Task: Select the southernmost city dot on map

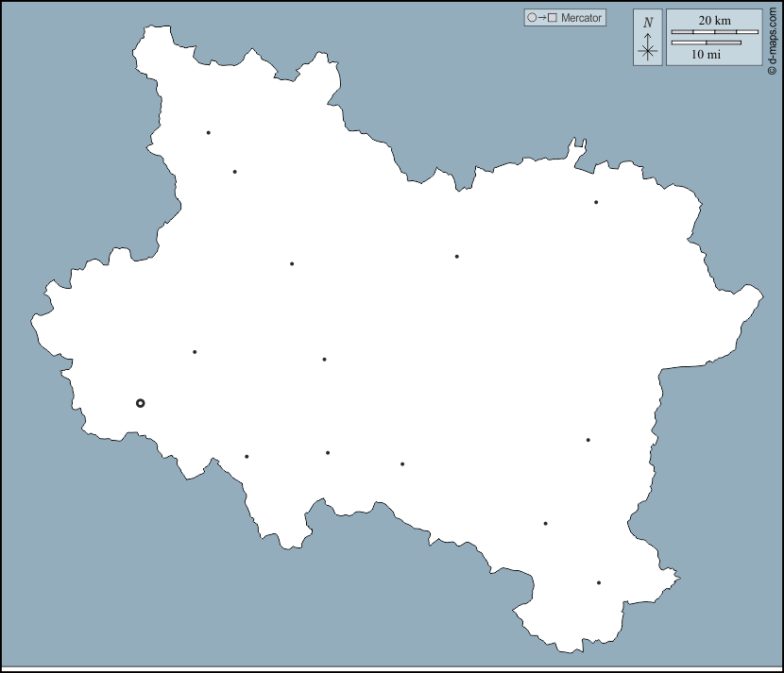Action: coord(599,582)
